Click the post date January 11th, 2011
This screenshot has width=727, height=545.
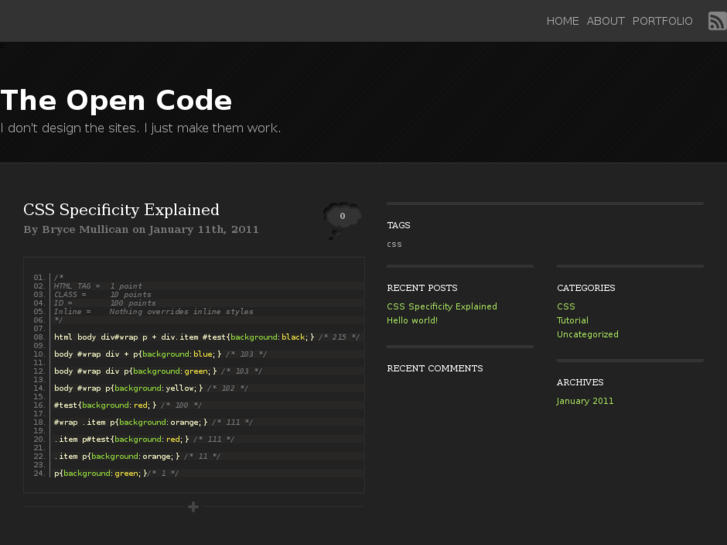click(203, 229)
